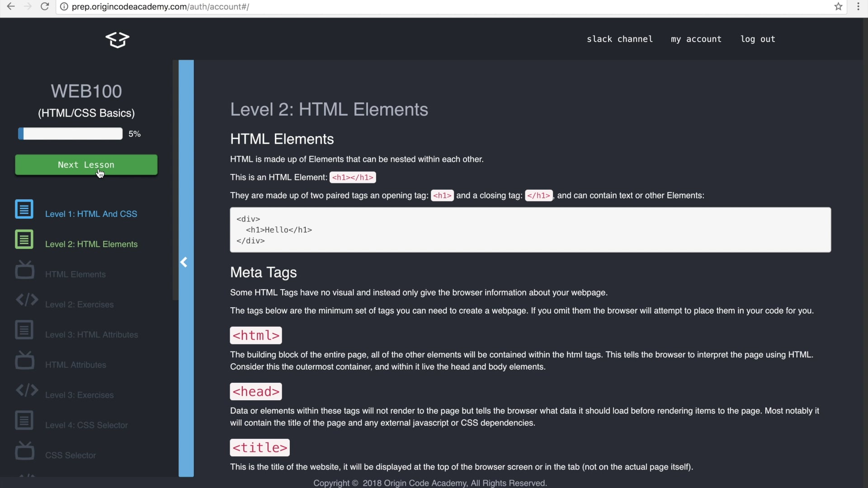
Task: Click the graduation cap academy logo
Action: 118,40
